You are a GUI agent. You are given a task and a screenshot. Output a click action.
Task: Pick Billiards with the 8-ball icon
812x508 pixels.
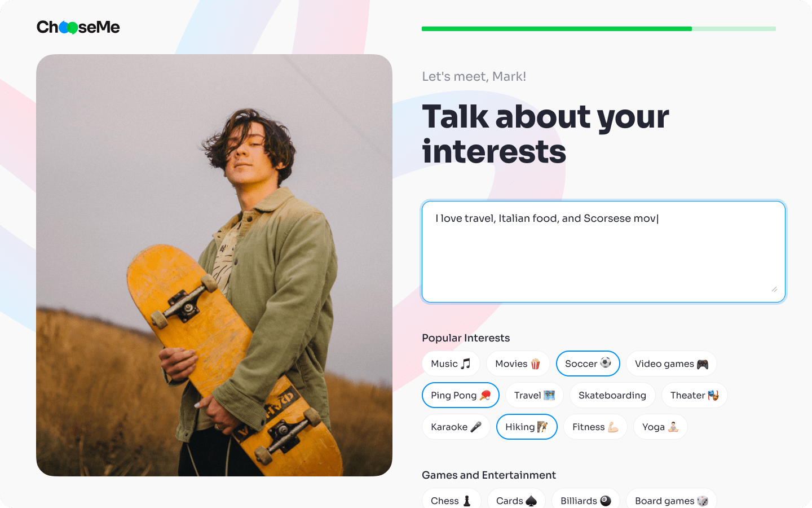click(586, 501)
